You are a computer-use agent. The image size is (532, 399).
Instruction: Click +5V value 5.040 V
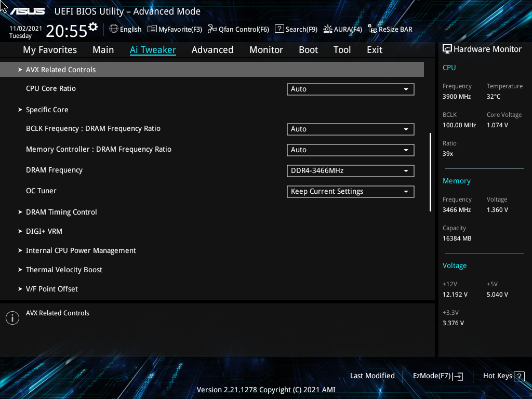pyautogui.click(x=497, y=295)
